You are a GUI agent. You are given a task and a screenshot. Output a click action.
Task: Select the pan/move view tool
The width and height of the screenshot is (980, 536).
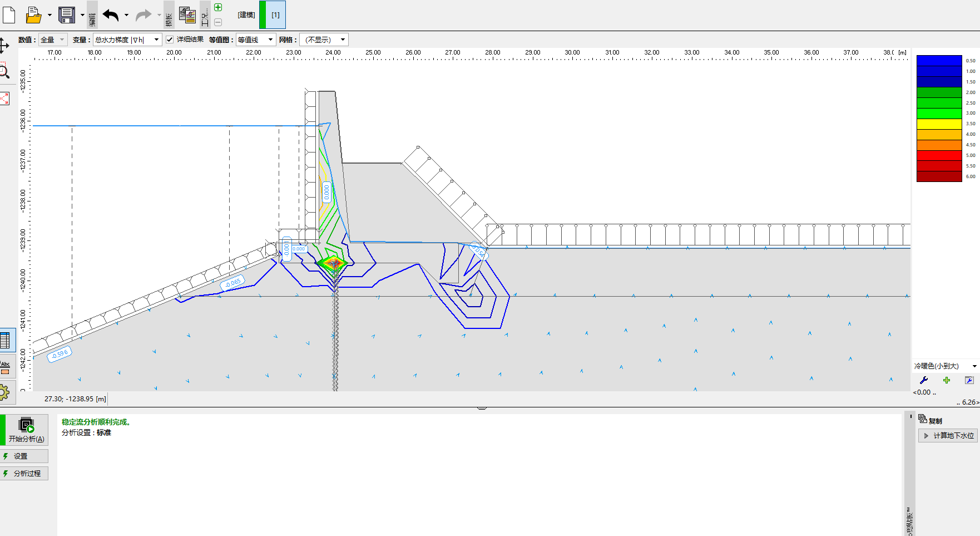coord(4,46)
